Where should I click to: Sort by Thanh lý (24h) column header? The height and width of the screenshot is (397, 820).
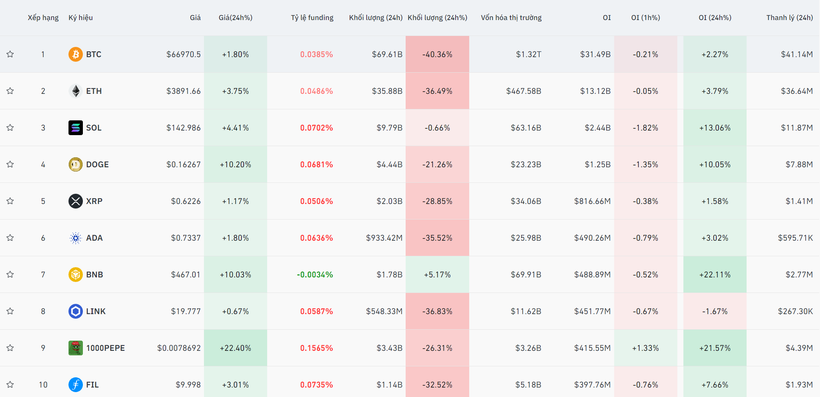pyautogui.click(x=790, y=18)
